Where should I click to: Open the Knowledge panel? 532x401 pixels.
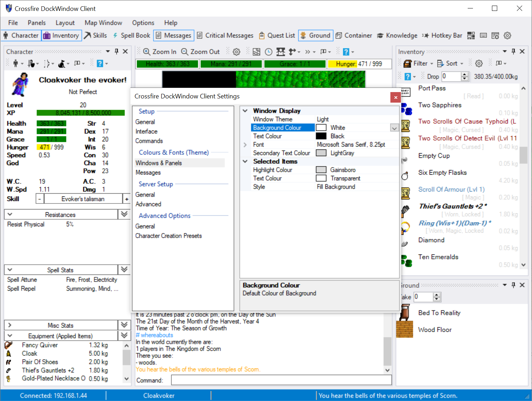pos(397,35)
